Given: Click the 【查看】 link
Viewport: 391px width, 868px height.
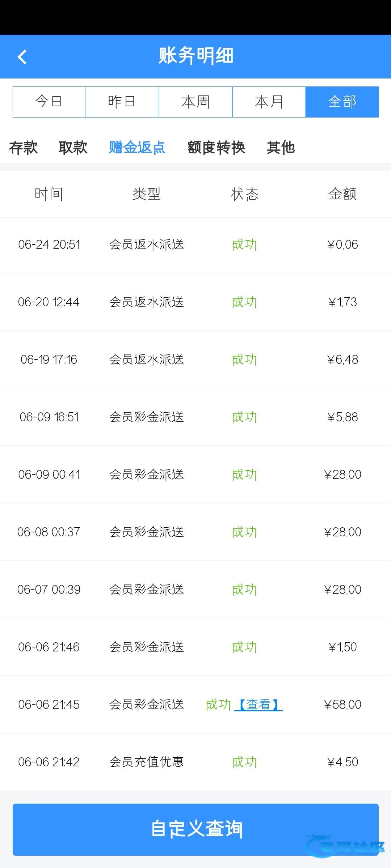Looking at the screenshot, I should pyautogui.click(x=258, y=705).
